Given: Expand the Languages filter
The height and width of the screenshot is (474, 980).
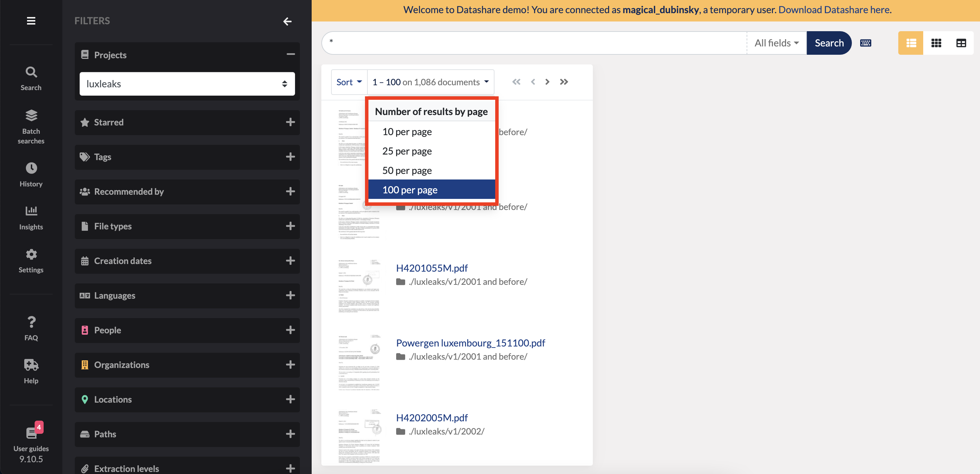Looking at the screenshot, I should (x=290, y=296).
